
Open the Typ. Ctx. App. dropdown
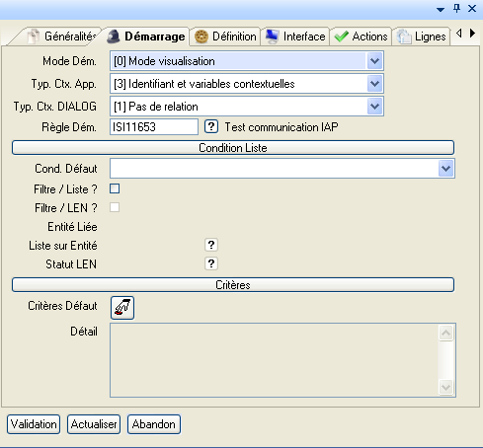click(x=374, y=84)
